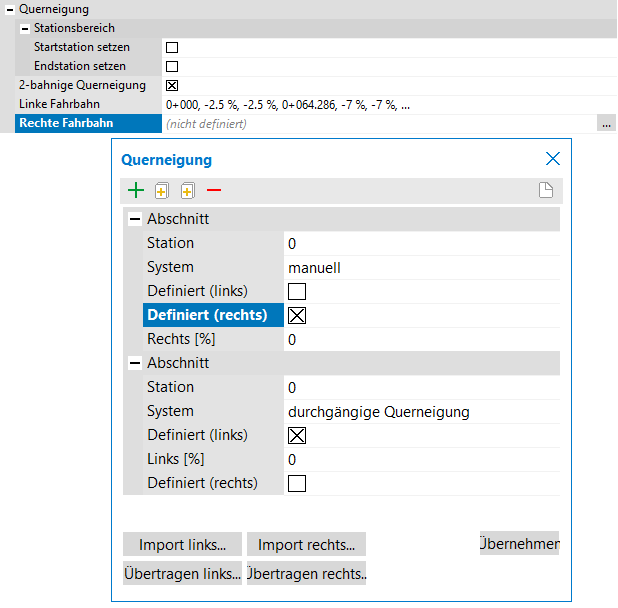This screenshot has height=608, width=618.
Task: Collapse the second Abschnitt section
Action: point(134,363)
